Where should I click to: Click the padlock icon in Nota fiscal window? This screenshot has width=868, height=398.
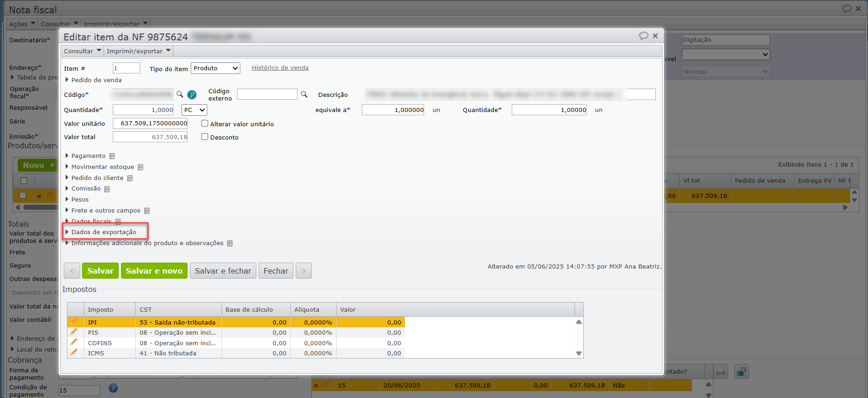[x=741, y=371]
